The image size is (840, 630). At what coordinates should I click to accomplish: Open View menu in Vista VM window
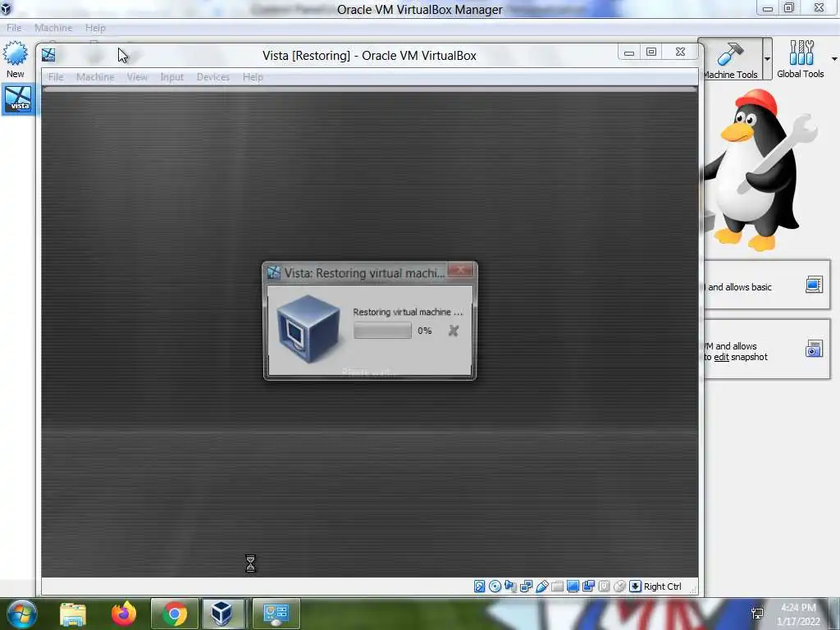[137, 77]
